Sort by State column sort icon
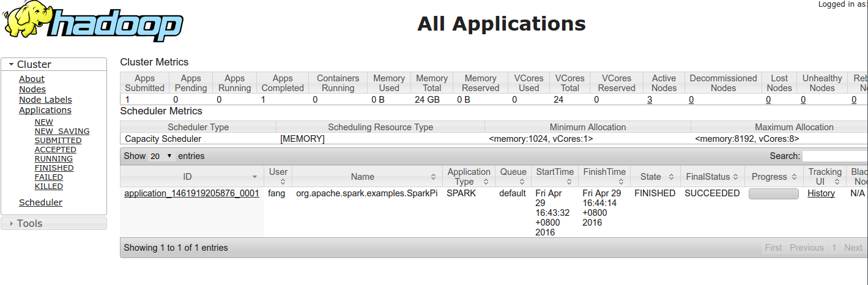The height and width of the screenshot is (285, 868). (671, 177)
